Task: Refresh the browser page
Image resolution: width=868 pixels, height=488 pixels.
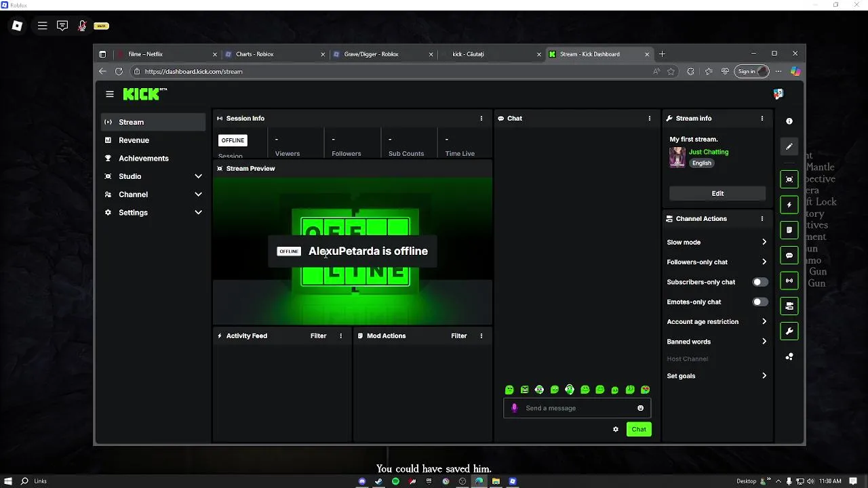Action: coord(119,71)
